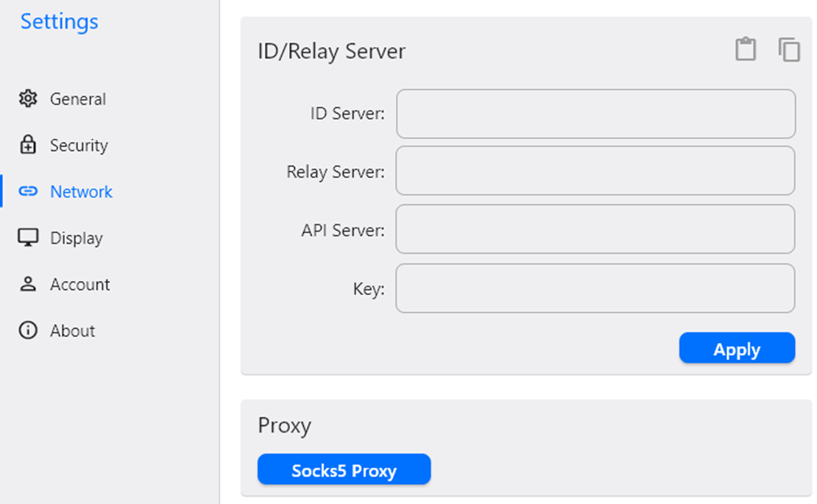Export server config with the copy icon
This screenshot has width=817, height=504.
click(x=789, y=49)
